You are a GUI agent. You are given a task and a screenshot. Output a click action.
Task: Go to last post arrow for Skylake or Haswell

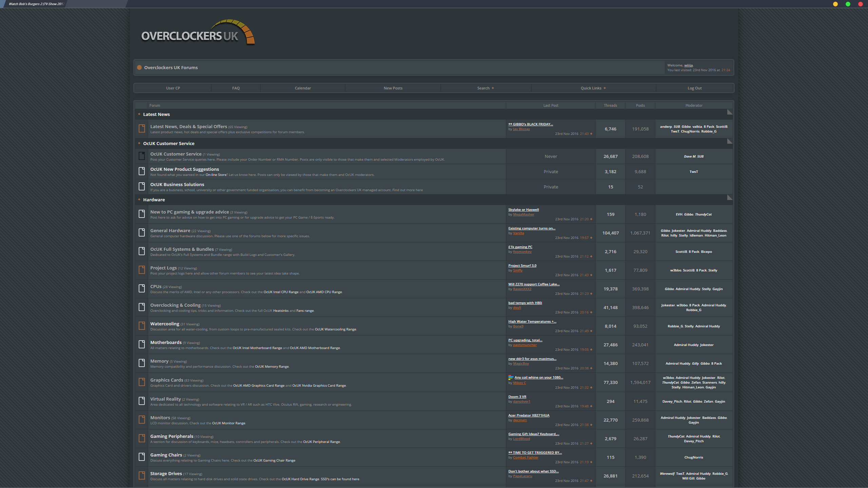coord(591,219)
